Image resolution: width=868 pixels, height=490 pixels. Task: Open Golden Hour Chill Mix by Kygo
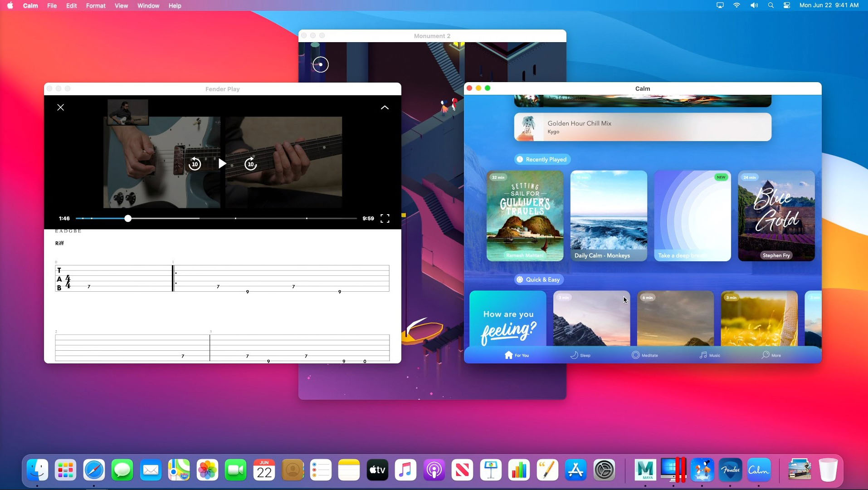pos(642,127)
